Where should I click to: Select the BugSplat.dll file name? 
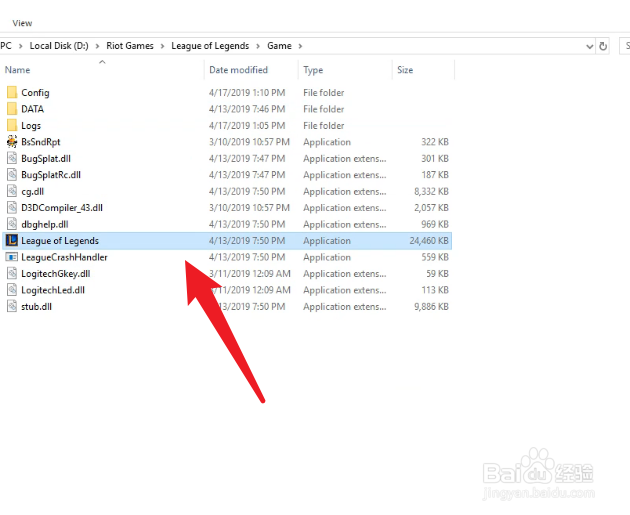[x=46, y=159]
